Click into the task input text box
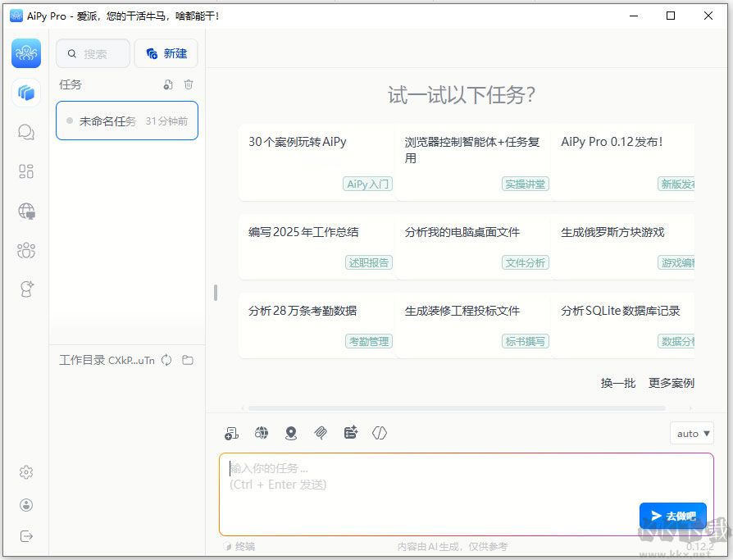The width and height of the screenshot is (733, 560). pos(466,494)
